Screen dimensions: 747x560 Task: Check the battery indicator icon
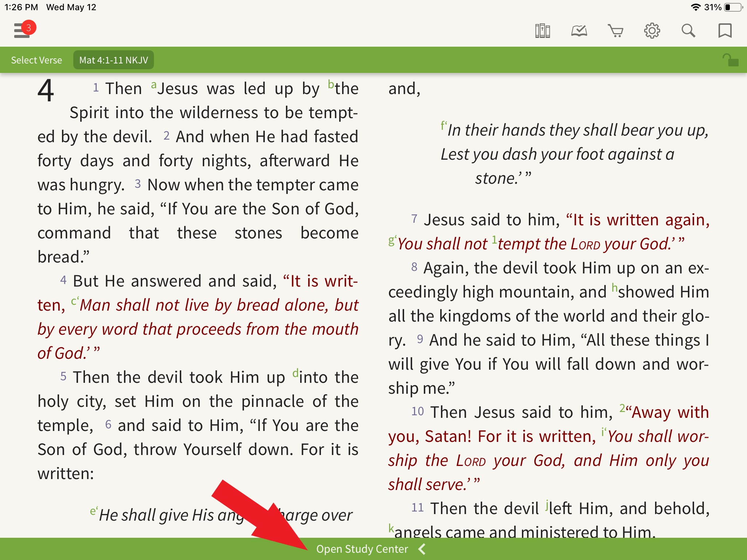click(x=734, y=7)
